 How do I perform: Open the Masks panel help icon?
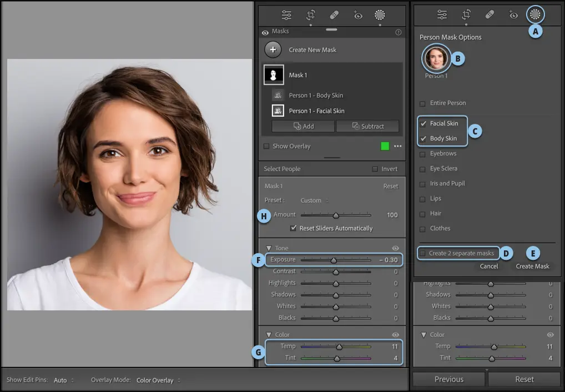click(398, 32)
